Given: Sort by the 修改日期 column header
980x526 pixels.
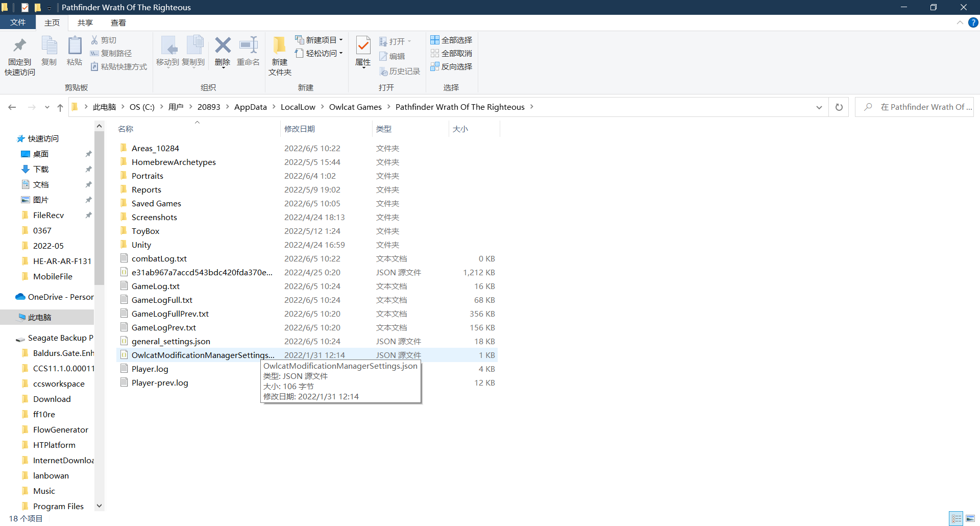Looking at the screenshot, I should pos(326,129).
